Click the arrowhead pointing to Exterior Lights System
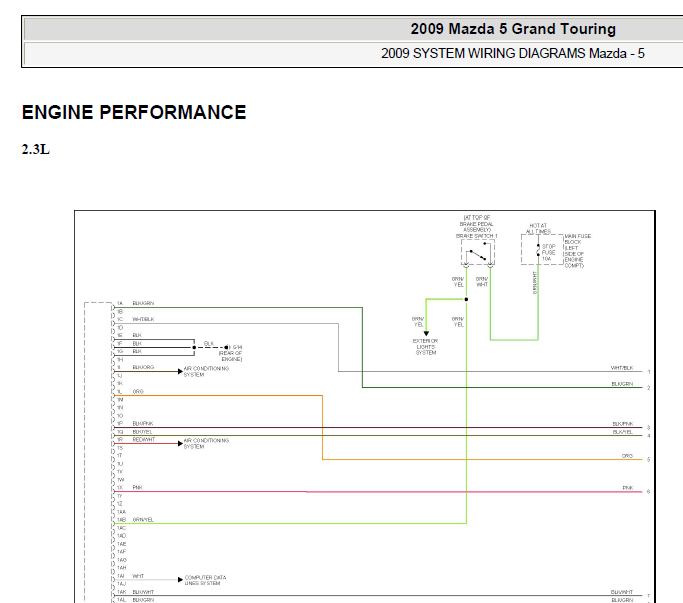 pyautogui.click(x=426, y=333)
